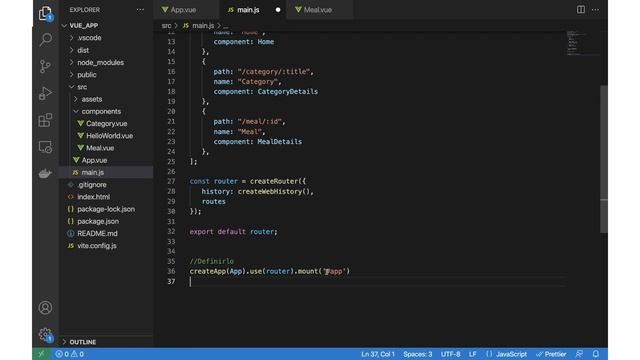Screen dimensions: 640x360
Task: Open Category.vue in explorer
Action: click(106, 124)
